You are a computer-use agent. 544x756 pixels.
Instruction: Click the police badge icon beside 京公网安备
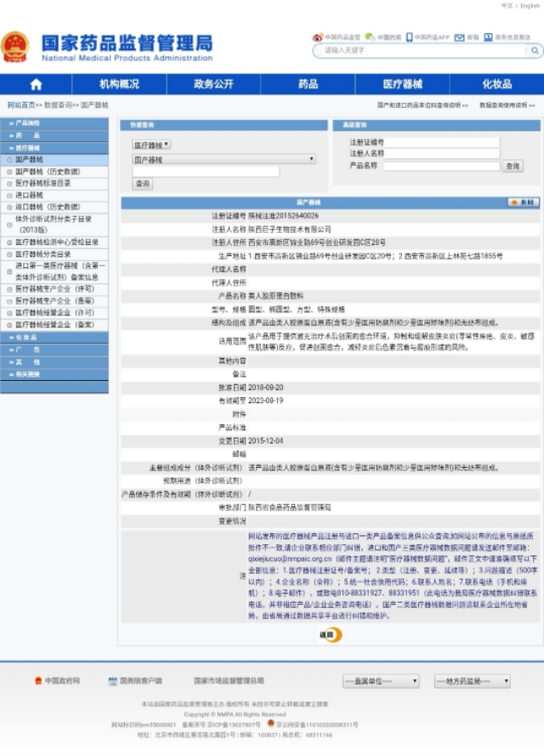pyautogui.click(x=271, y=723)
